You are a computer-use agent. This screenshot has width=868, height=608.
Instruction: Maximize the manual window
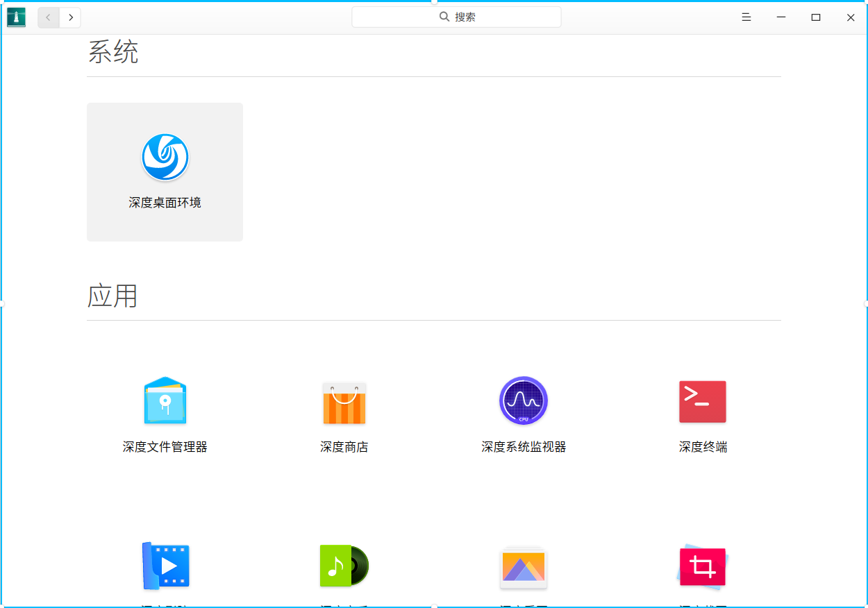(x=816, y=17)
